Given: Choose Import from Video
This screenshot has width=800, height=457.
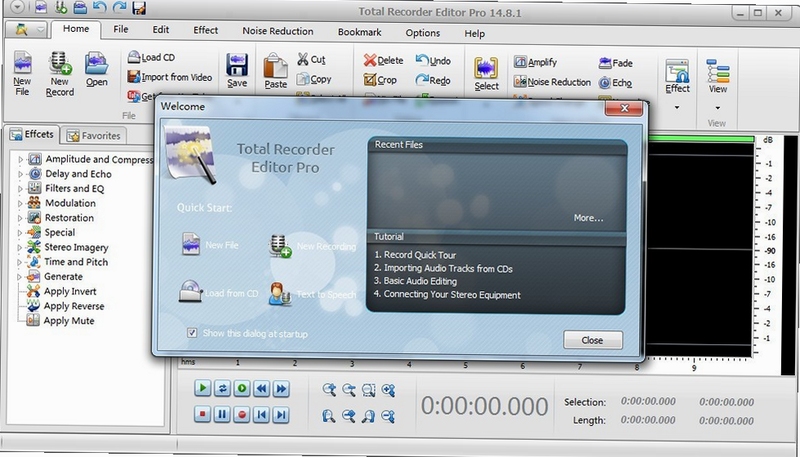Looking at the screenshot, I should tap(169, 77).
